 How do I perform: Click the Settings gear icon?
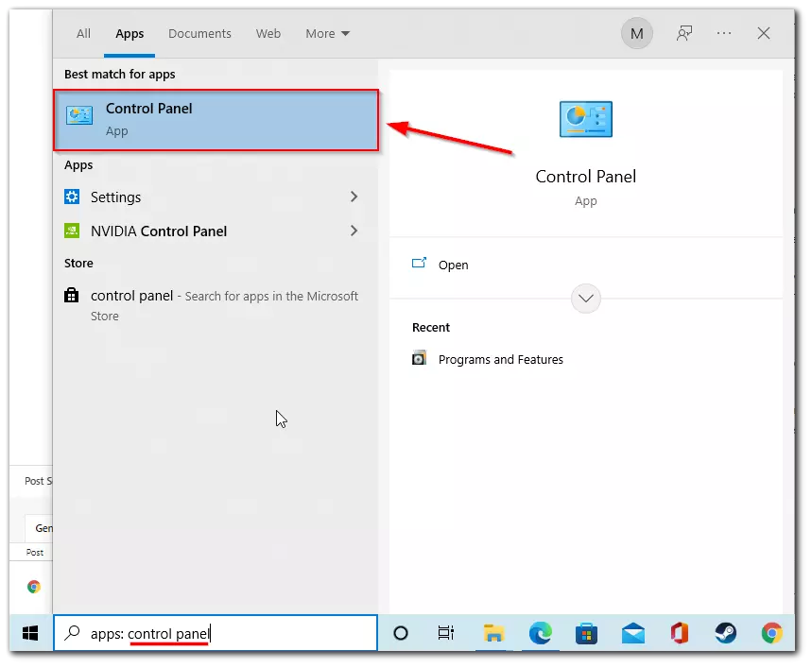tap(72, 197)
